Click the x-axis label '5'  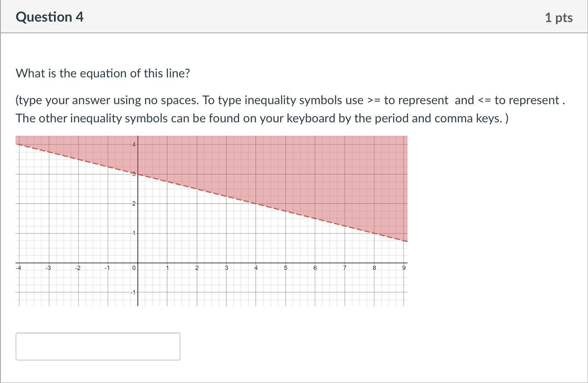click(285, 268)
